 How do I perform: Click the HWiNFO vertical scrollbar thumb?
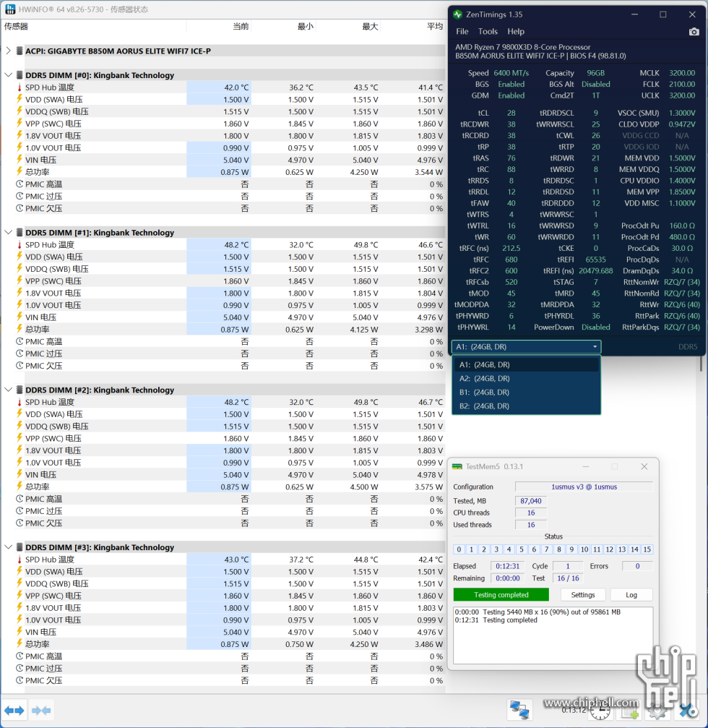[x=701, y=364]
